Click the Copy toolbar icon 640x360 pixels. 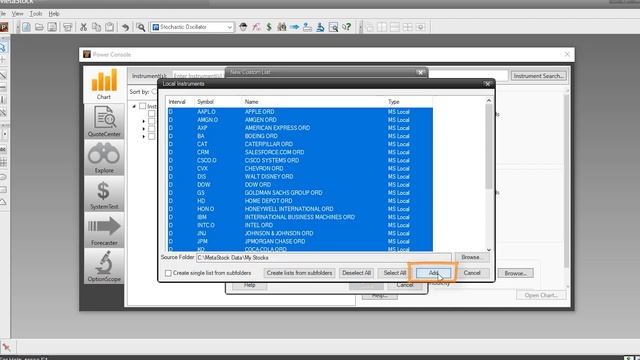(x=96, y=27)
